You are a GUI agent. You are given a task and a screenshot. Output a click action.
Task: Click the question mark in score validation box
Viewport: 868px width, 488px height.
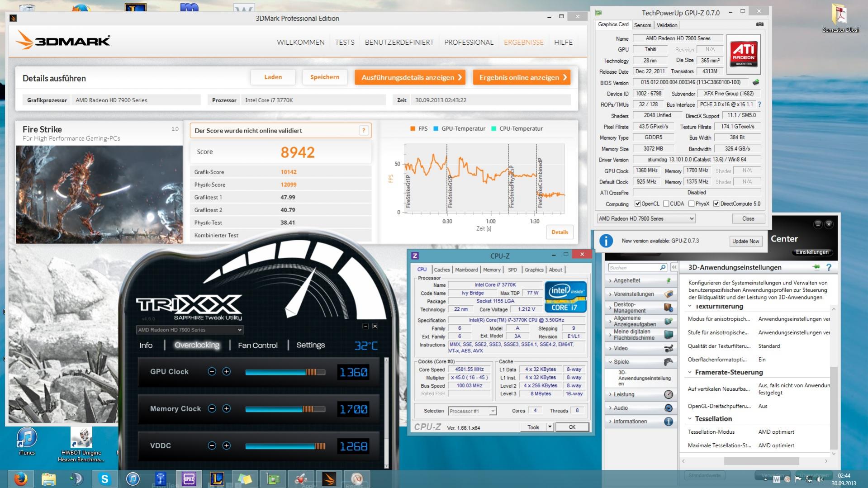pos(364,130)
